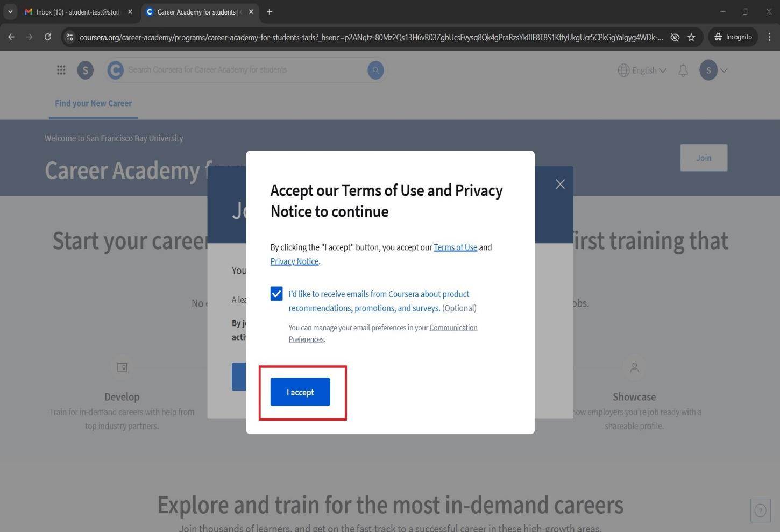Uncheck the Coursera emails opt-in checkbox
The width and height of the screenshot is (780, 532).
[276, 294]
